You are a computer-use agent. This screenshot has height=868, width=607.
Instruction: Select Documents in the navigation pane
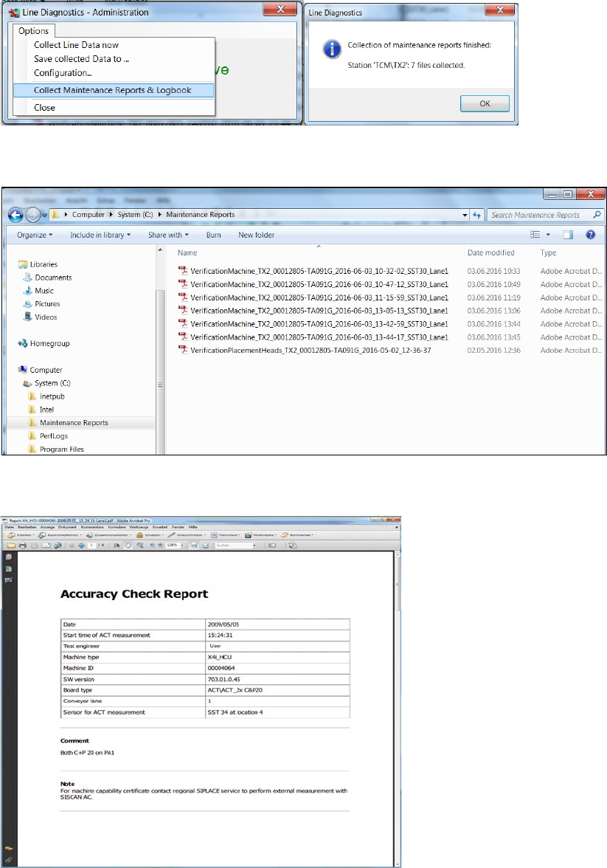[x=48, y=278]
